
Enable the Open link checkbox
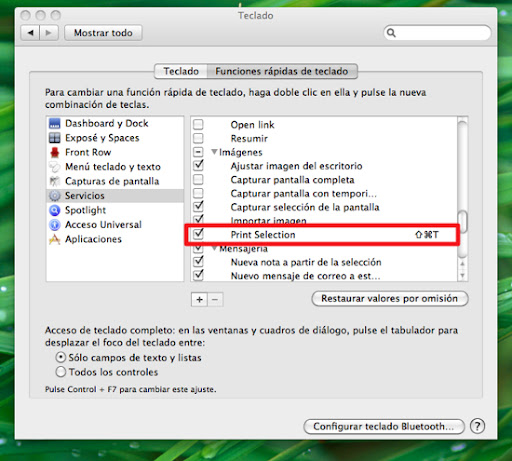tap(198, 124)
